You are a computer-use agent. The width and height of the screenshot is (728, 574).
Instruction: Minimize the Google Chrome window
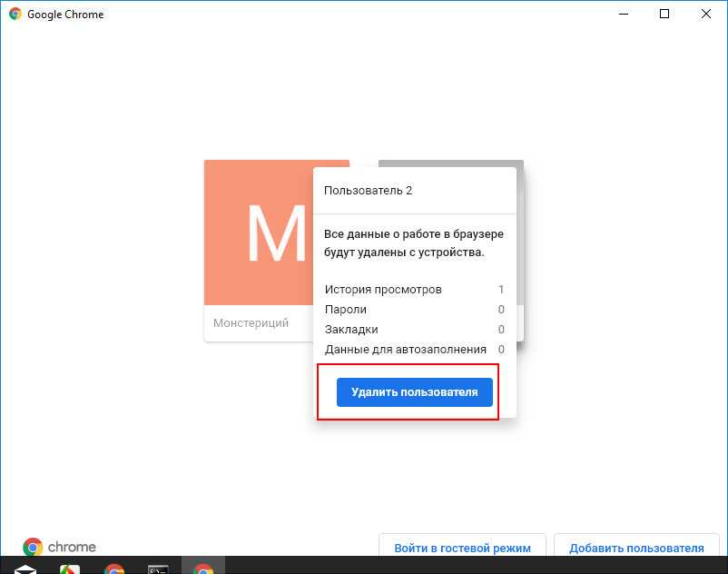tap(623, 15)
